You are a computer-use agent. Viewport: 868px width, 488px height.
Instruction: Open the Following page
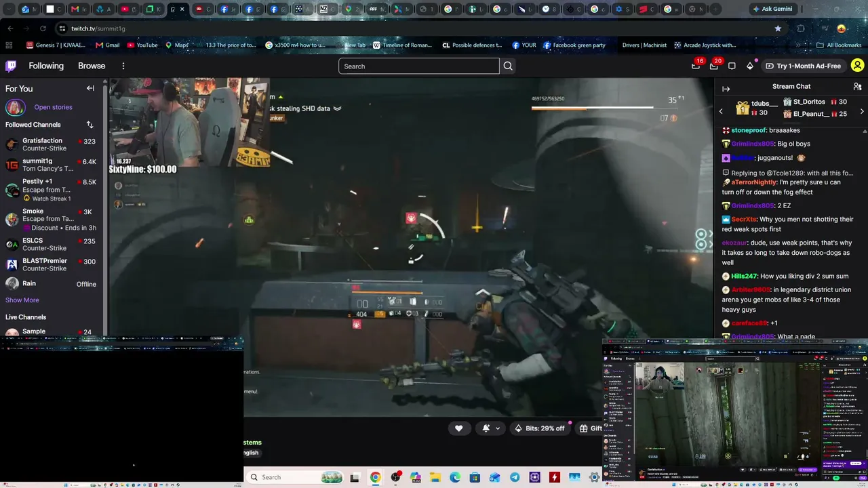[46, 66]
